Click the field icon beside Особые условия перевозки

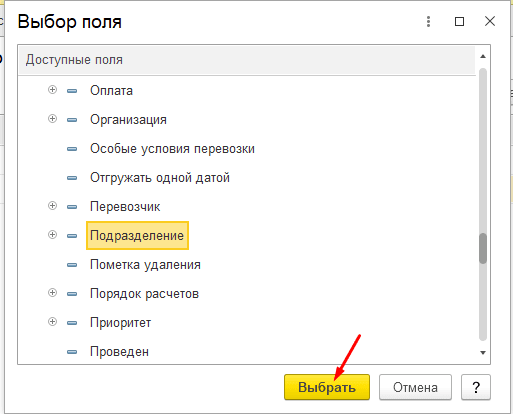tap(72, 149)
